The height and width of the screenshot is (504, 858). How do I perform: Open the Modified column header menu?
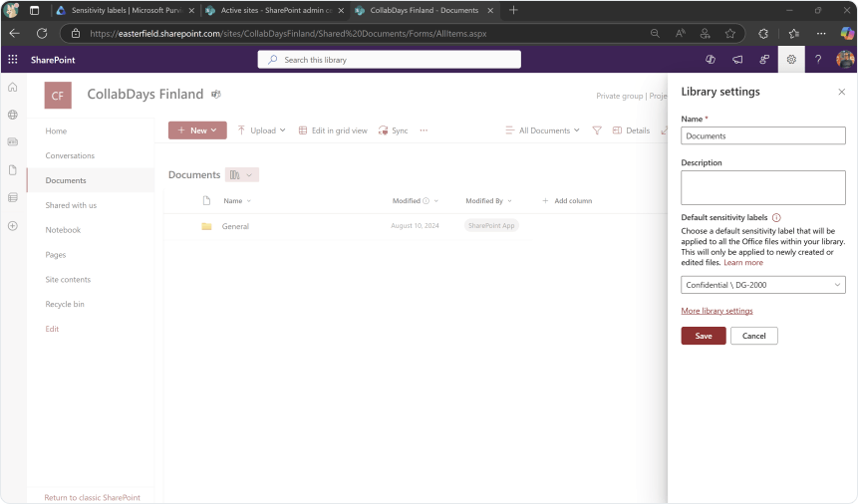click(x=416, y=201)
